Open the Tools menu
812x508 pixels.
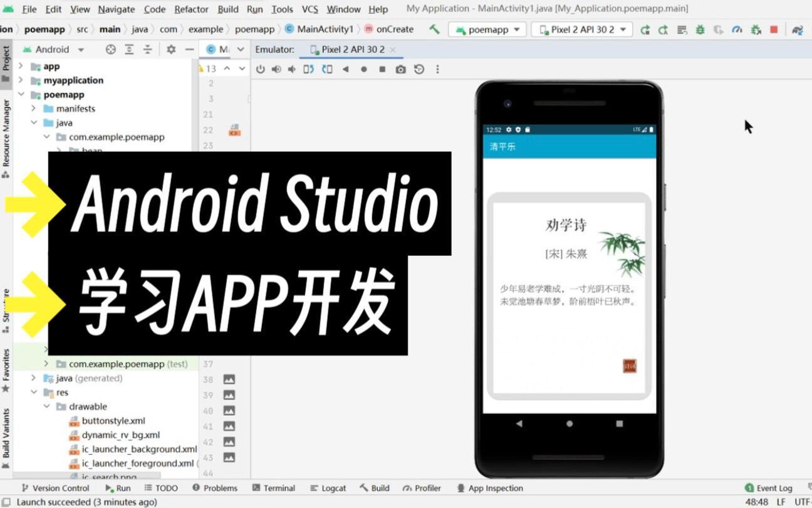282,9
